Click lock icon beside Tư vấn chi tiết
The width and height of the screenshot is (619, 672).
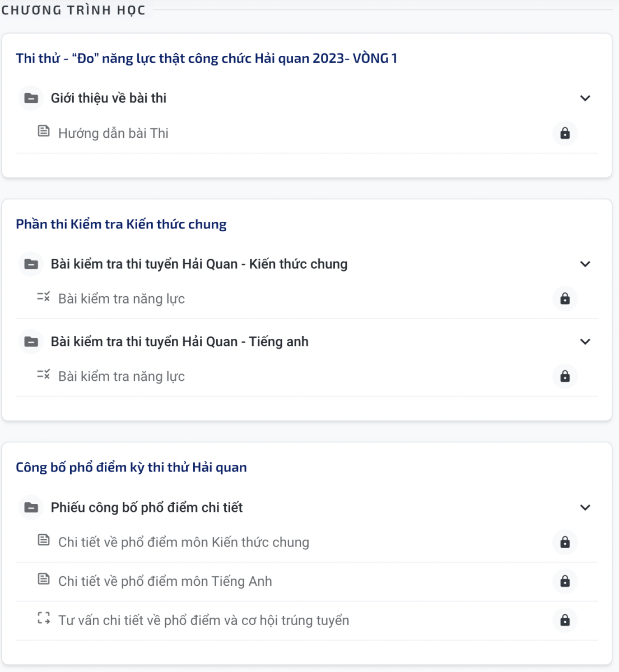(x=565, y=620)
